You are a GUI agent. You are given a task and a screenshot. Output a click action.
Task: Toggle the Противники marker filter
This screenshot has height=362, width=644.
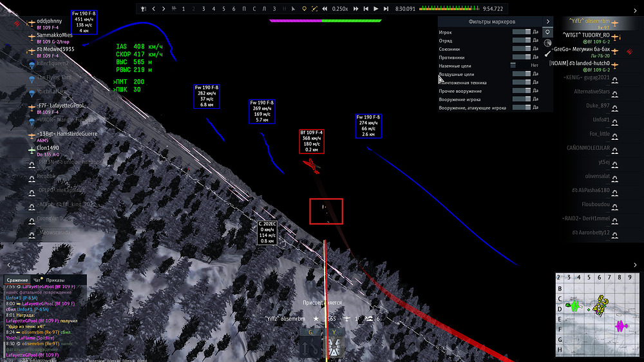click(522, 57)
